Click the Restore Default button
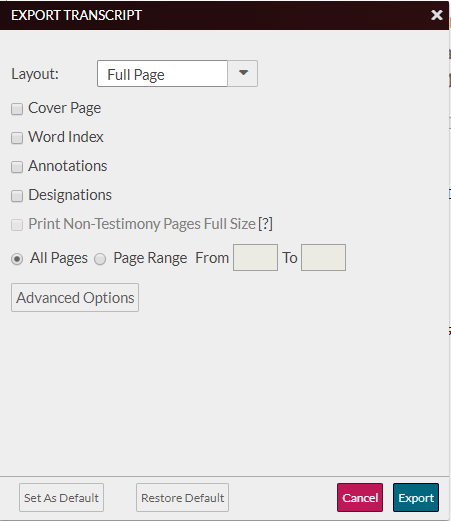The image size is (451, 521). pos(182,498)
